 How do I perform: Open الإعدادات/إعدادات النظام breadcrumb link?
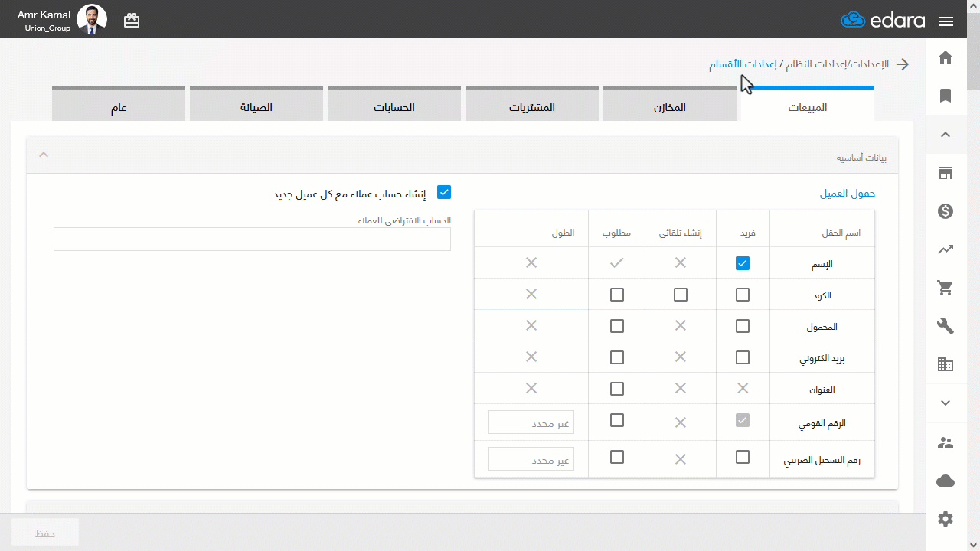837,64
